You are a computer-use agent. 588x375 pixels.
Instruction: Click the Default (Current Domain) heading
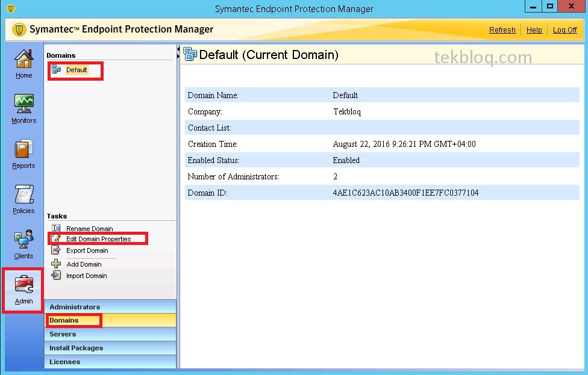[269, 55]
